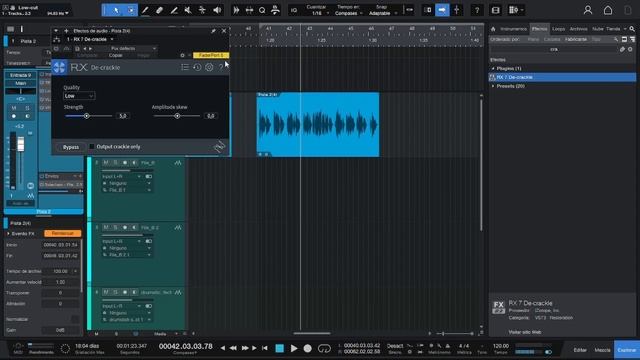This screenshot has height=360, width=640.
Task: Click the orange Renderizar button
Action: 62,233
